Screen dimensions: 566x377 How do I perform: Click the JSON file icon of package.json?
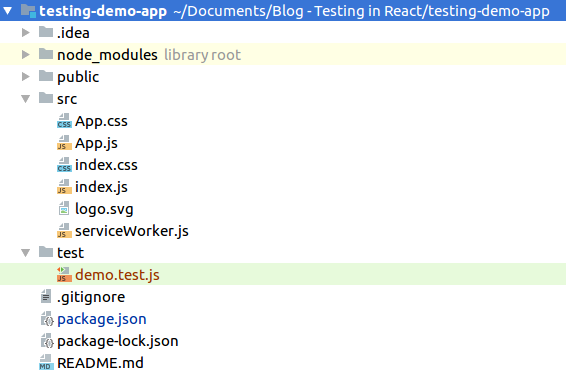[47, 319]
